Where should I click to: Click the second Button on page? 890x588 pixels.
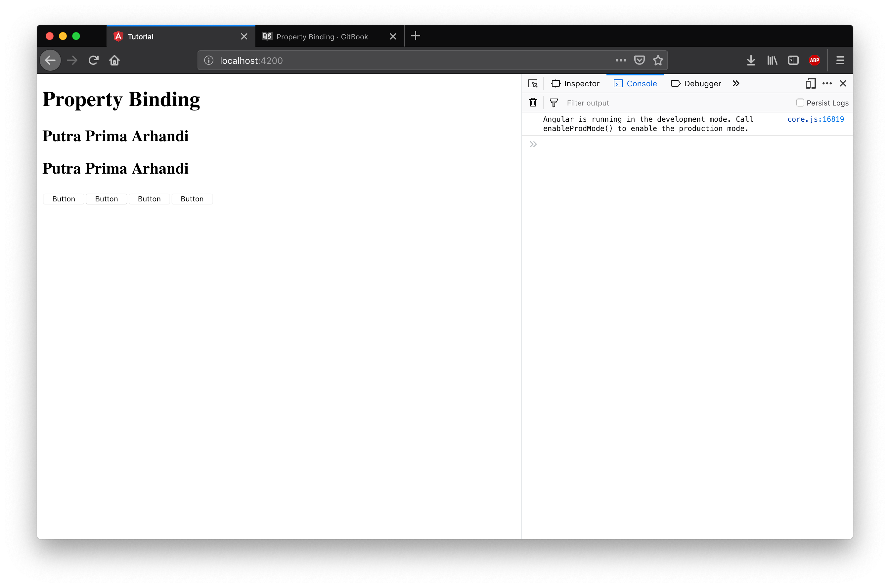tap(106, 199)
